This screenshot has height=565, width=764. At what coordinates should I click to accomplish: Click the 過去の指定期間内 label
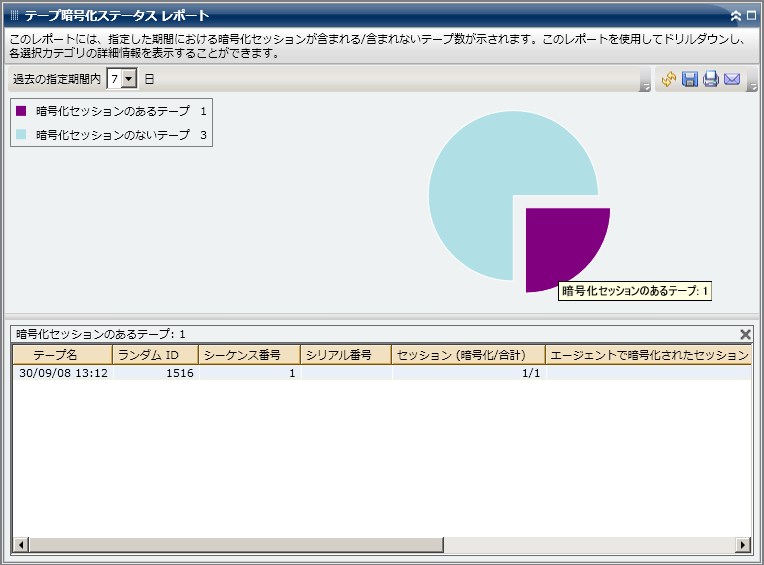click(x=57, y=79)
